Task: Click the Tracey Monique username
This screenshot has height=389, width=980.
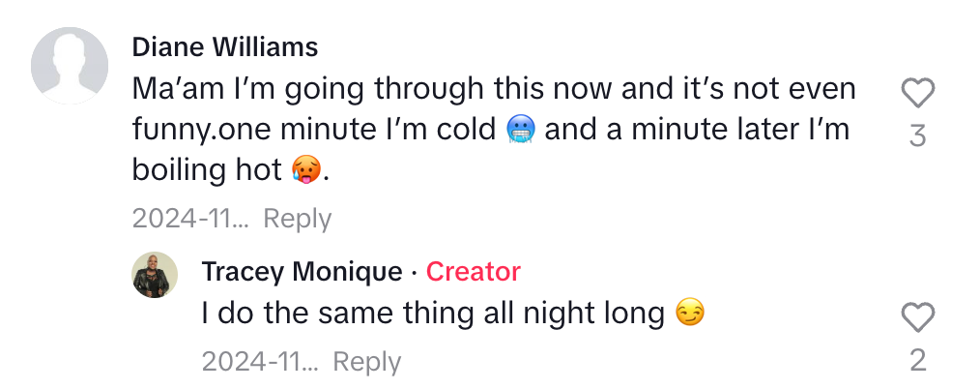Action: 302,272
